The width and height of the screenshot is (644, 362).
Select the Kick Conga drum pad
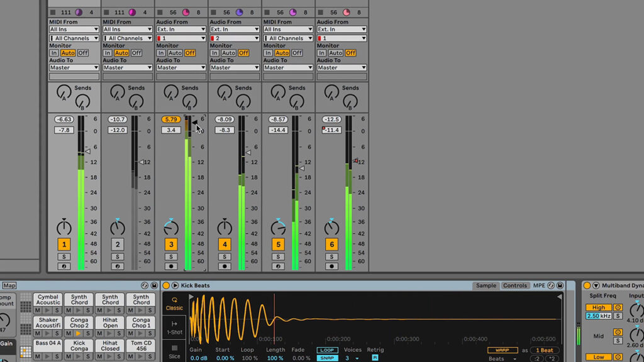point(79,346)
